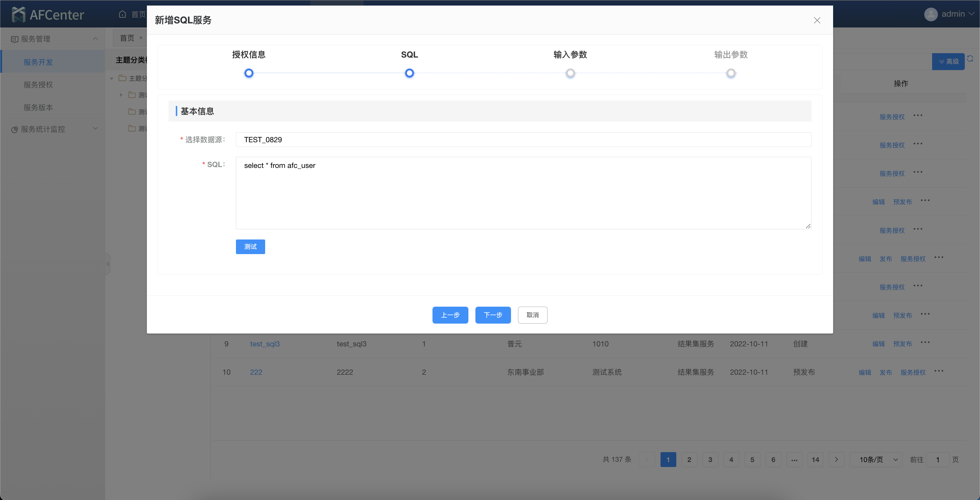
Task: Click the 下一步 button
Action: [493, 315]
